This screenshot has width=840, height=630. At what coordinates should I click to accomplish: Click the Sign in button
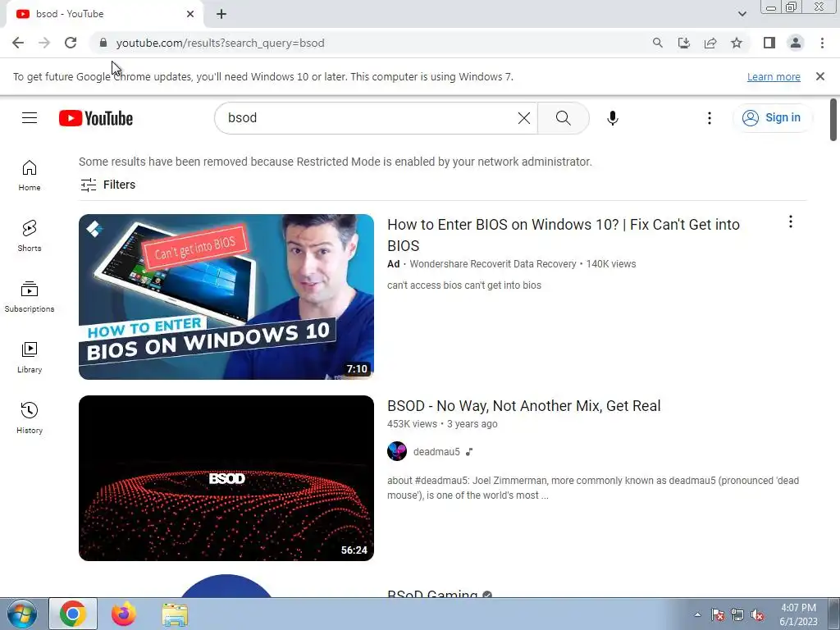pyautogui.click(x=772, y=118)
